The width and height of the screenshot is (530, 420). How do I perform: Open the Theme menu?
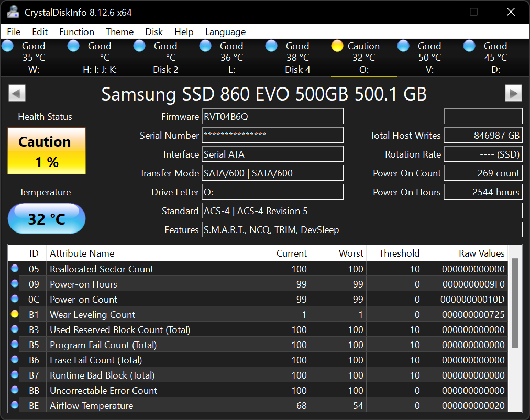tap(119, 31)
